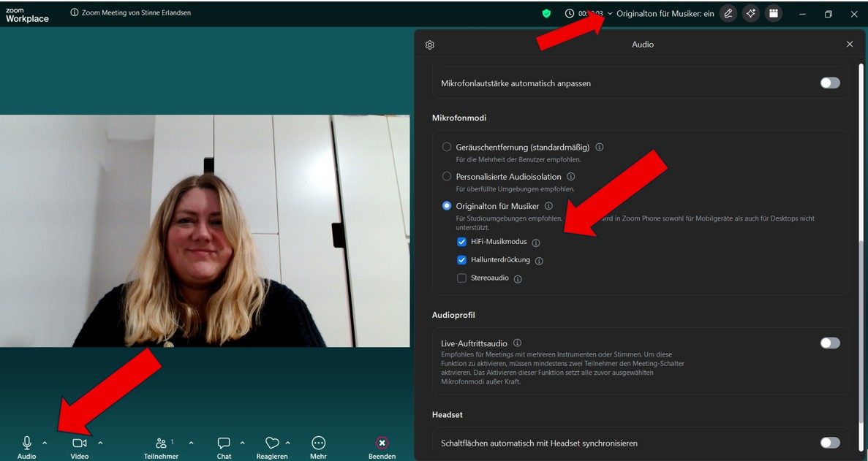
Task: Toggle the Live-Auftrittsaudio switch
Action: [x=830, y=343]
